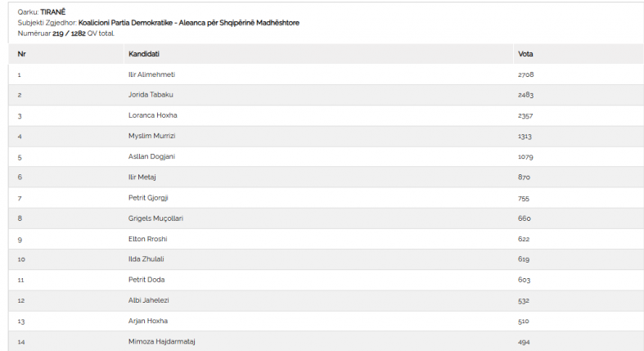Click on Ilir Metaj

click(x=142, y=177)
